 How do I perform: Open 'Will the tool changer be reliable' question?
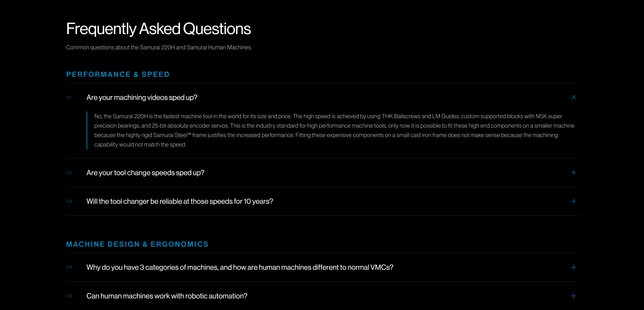pos(180,201)
